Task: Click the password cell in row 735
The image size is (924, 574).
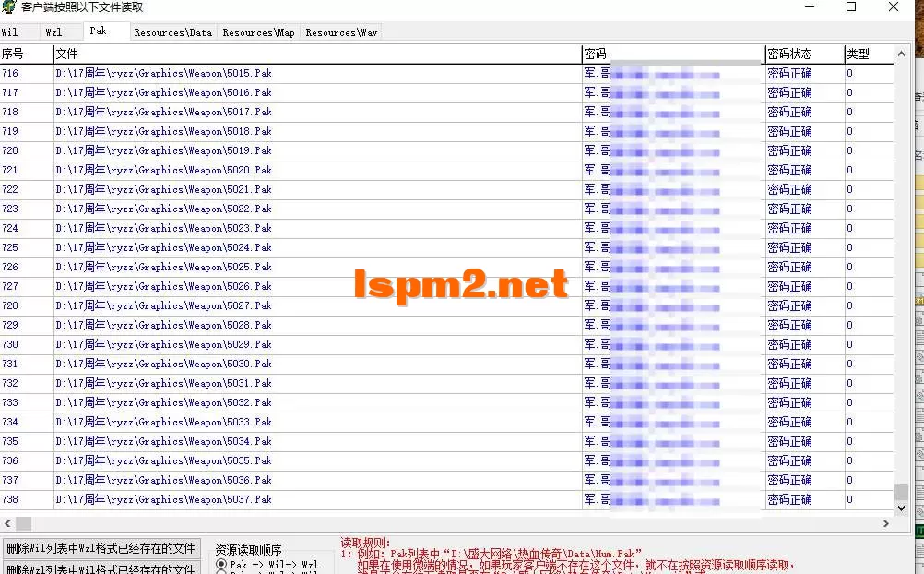Action: point(673,441)
